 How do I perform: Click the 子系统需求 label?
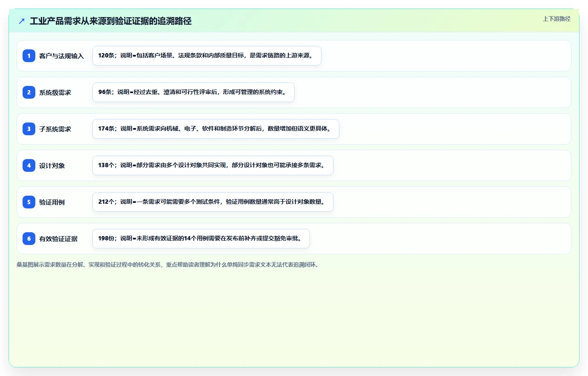pyautogui.click(x=55, y=129)
